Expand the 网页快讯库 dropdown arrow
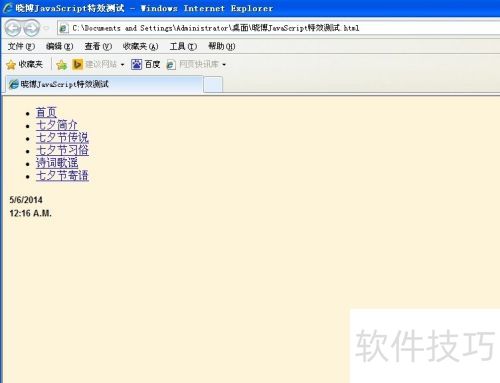The width and height of the screenshot is (500, 383). point(224,65)
